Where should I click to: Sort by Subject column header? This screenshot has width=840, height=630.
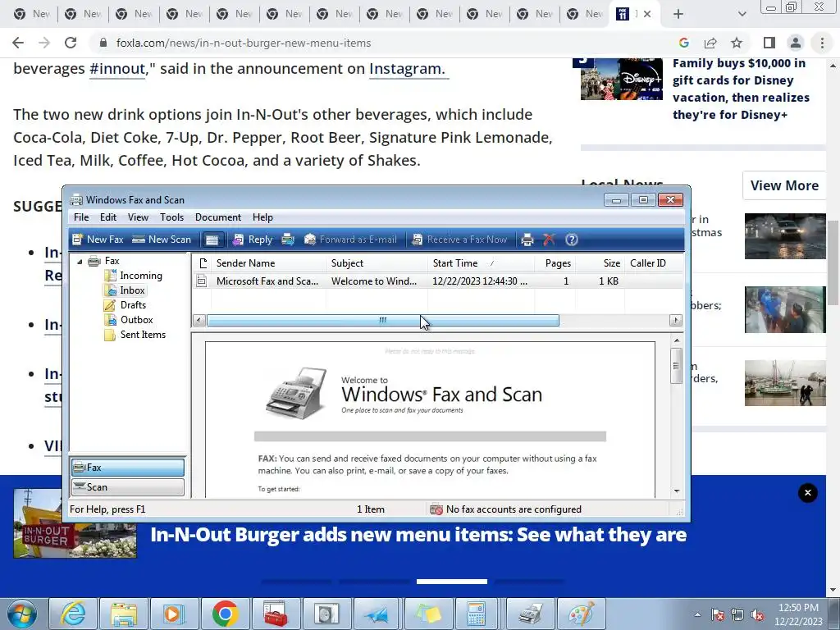click(377, 263)
